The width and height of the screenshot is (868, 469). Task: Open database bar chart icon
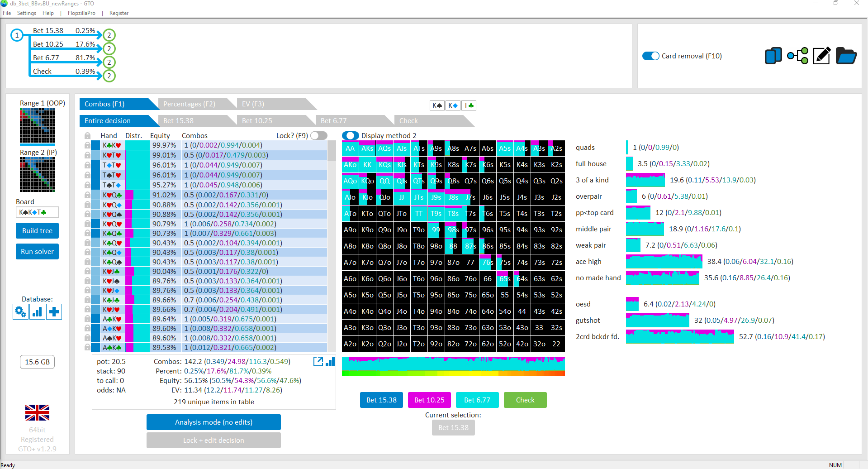(37, 311)
